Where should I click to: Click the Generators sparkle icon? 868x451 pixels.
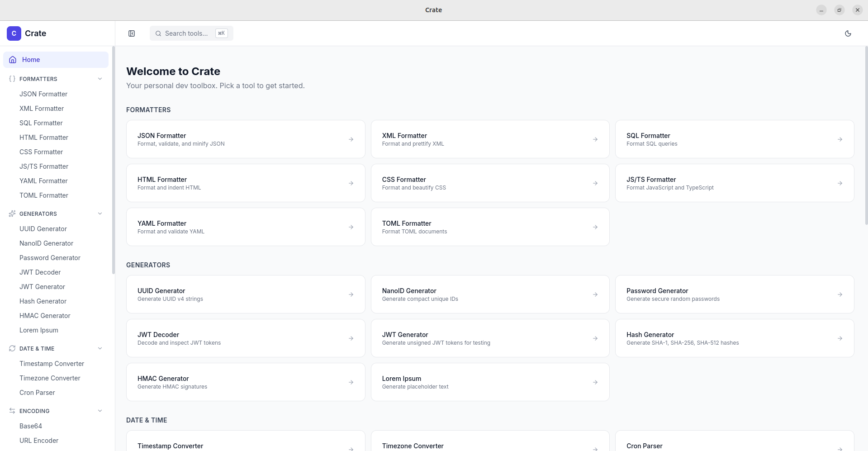12,214
